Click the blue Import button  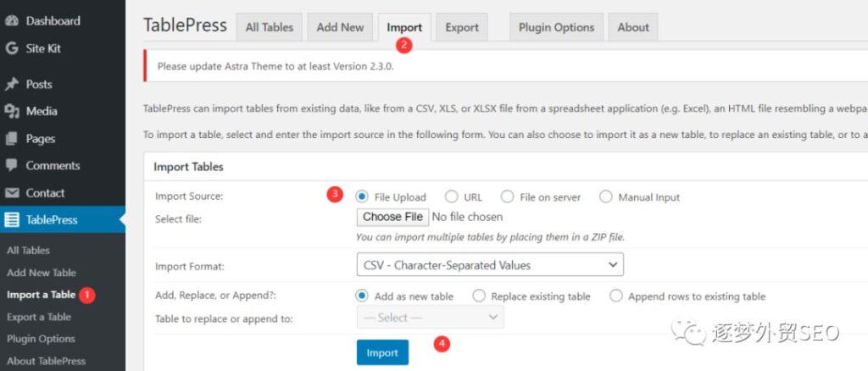(382, 352)
